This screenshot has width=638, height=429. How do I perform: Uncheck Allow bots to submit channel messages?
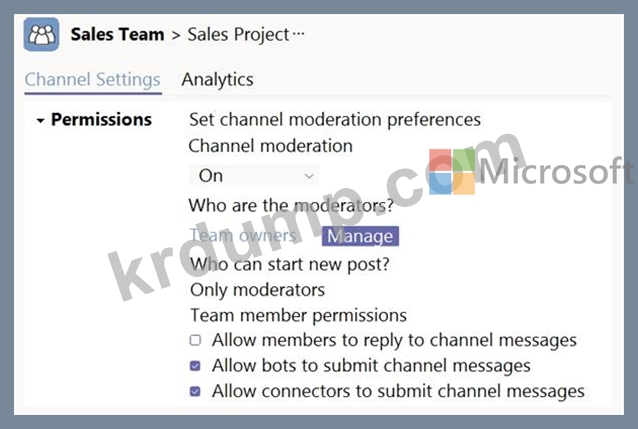click(195, 366)
